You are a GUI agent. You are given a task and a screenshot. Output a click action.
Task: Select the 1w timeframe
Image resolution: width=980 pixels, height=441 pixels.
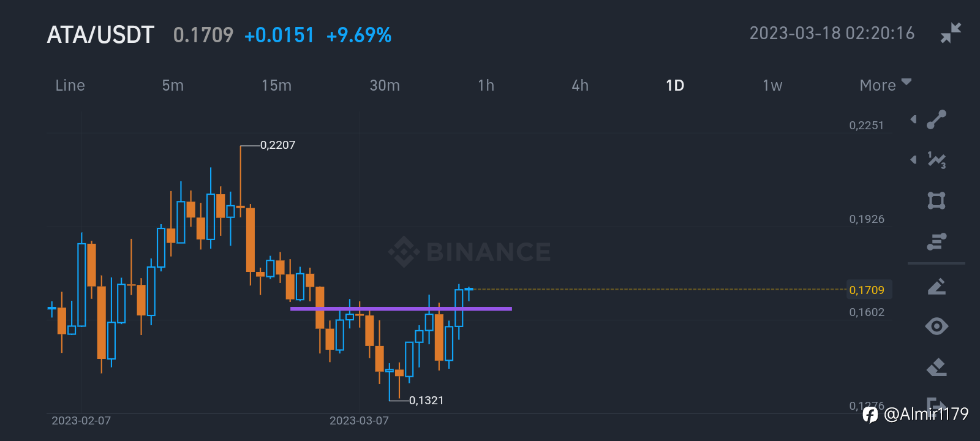pos(772,85)
